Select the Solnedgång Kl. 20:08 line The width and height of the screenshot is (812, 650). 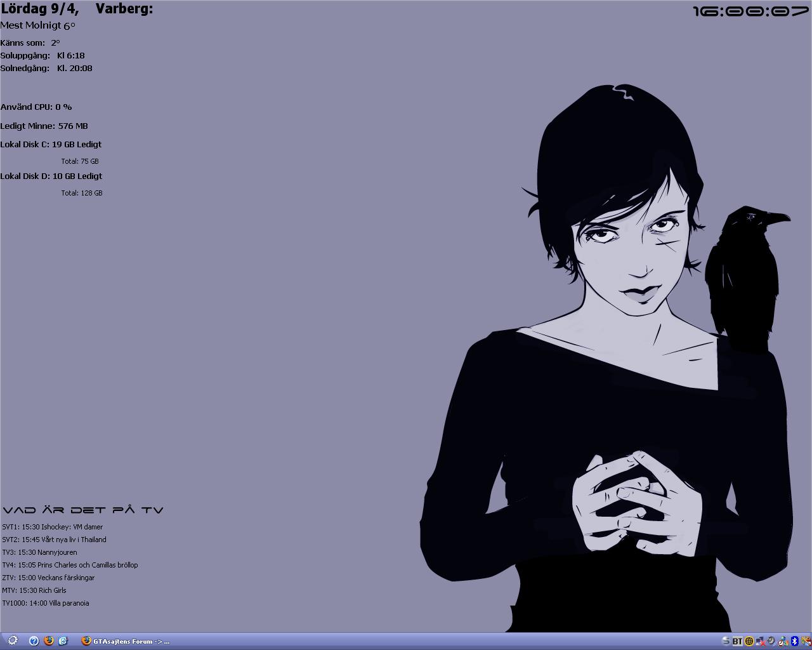[x=46, y=69]
